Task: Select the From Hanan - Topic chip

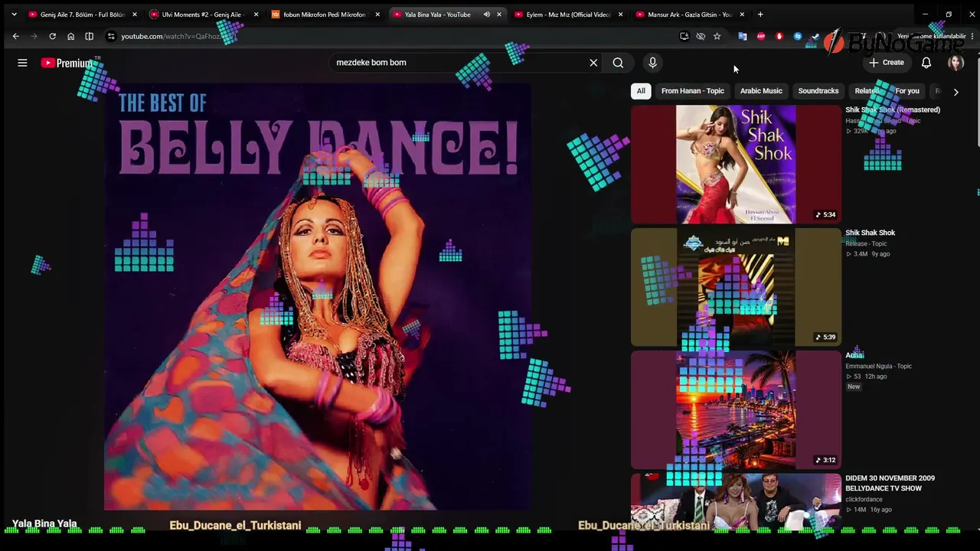Action: pyautogui.click(x=693, y=91)
